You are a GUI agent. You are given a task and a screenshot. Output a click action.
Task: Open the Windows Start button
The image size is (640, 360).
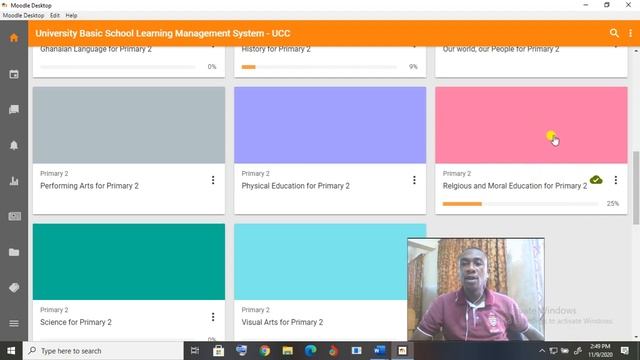pos(11,351)
